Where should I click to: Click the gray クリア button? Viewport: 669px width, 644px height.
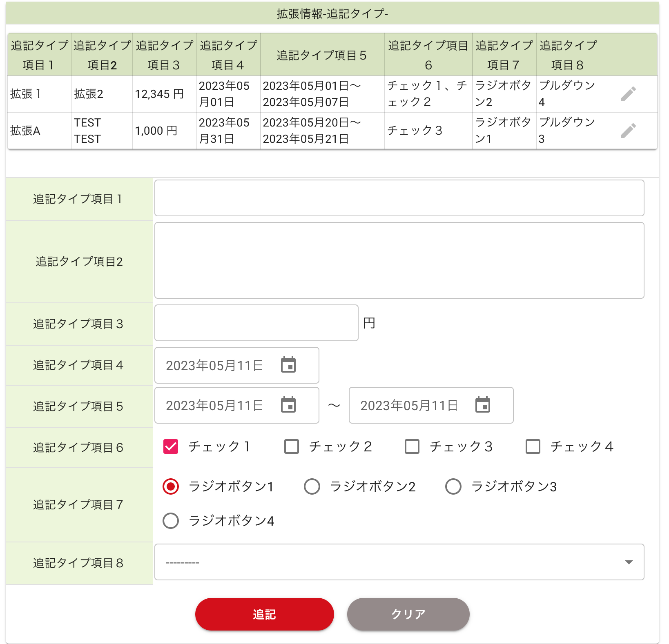click(408, 614)
